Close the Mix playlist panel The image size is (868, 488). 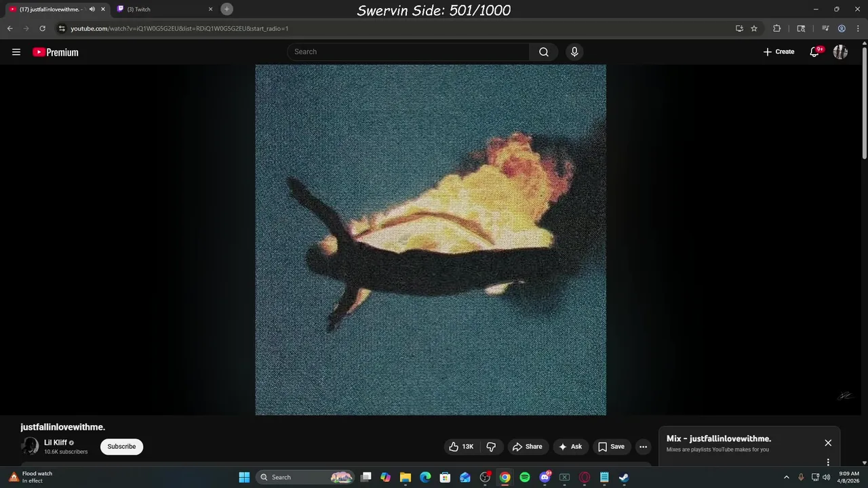point(828,443)
